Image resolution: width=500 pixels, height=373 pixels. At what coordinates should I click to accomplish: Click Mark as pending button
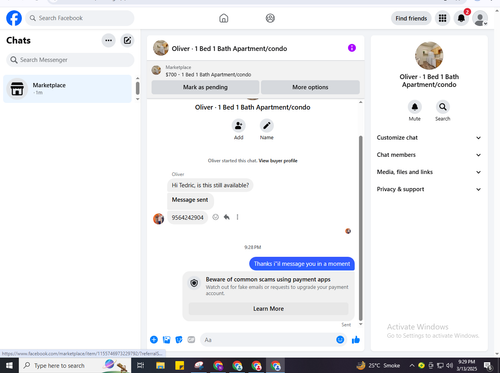coord(205,87)
